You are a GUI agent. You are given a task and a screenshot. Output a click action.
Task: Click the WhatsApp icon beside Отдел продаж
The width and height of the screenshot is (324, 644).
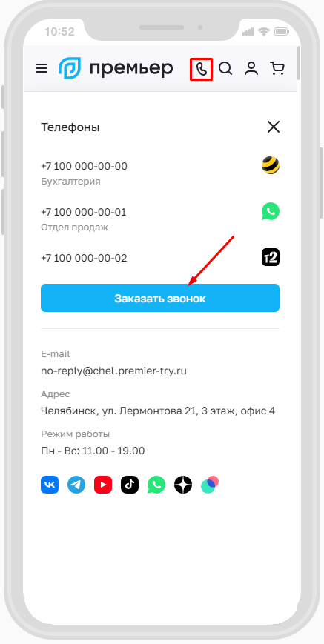point(271,211)
